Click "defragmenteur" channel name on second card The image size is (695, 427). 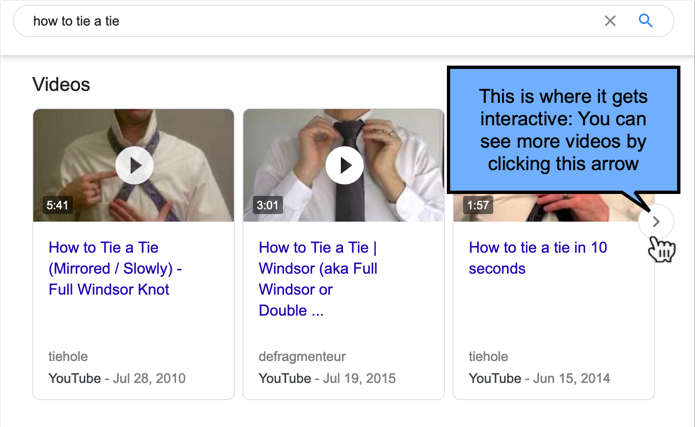tap(302, 356)
